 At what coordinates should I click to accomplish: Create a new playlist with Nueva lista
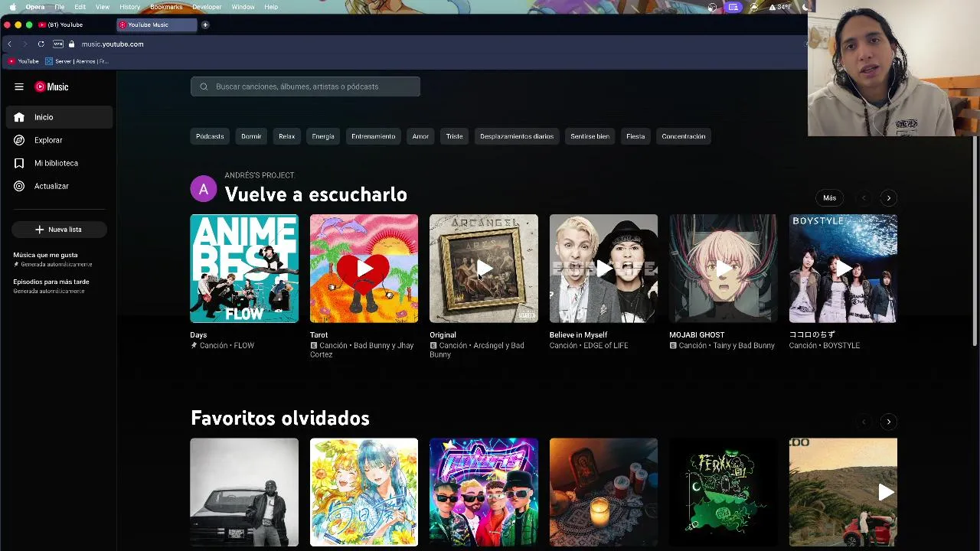59,230
